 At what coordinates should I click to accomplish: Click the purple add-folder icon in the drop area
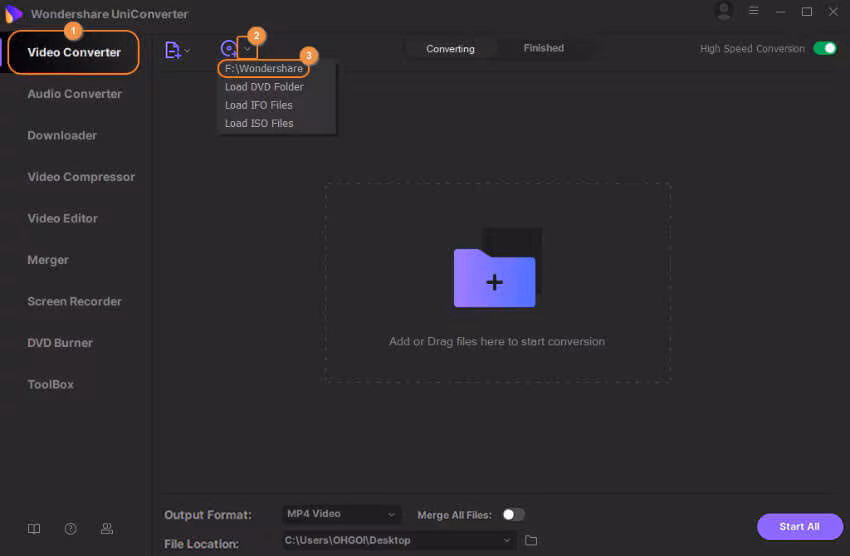coord(494,277)
